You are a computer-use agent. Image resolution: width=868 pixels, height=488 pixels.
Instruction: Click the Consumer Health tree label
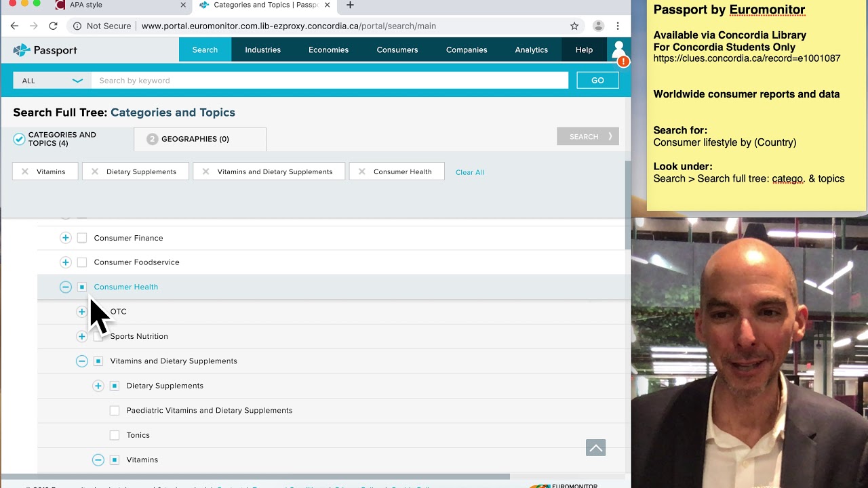pyautogui.click(x=126, y=287)
